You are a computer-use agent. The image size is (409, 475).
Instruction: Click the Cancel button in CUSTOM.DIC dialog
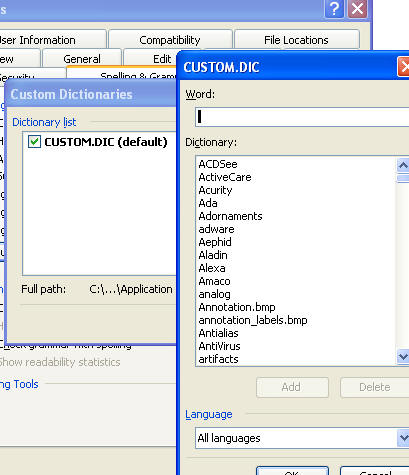(375, 471)
